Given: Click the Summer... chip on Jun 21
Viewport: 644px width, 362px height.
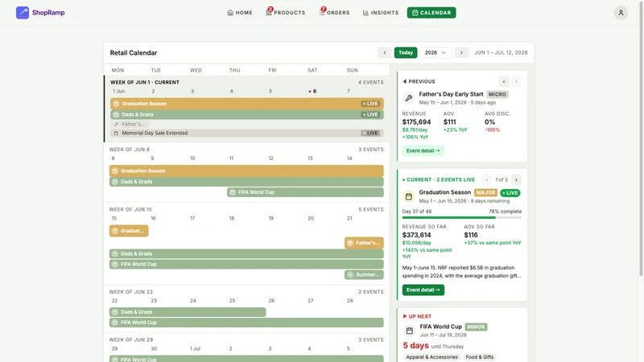Looking at the screenshot, I should [x=364, y=274].
